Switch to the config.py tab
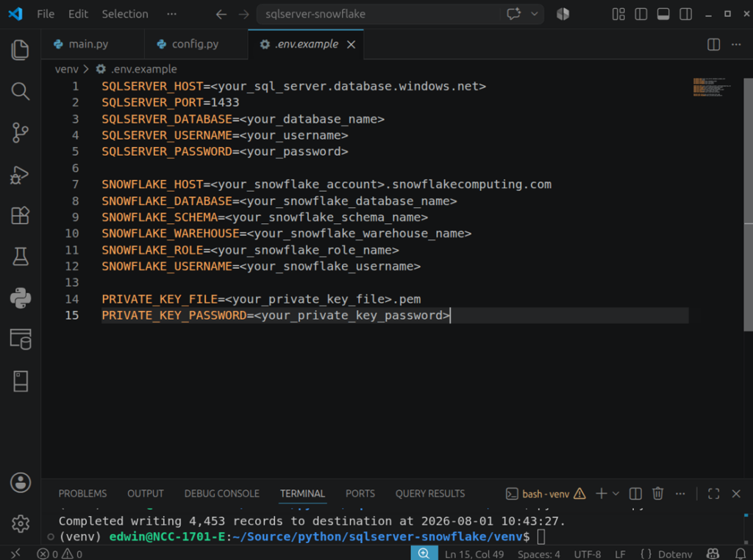 tap(196, 44)
